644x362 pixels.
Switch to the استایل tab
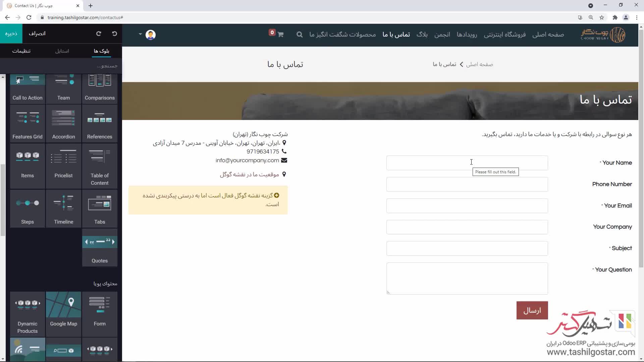pos(62,51)
